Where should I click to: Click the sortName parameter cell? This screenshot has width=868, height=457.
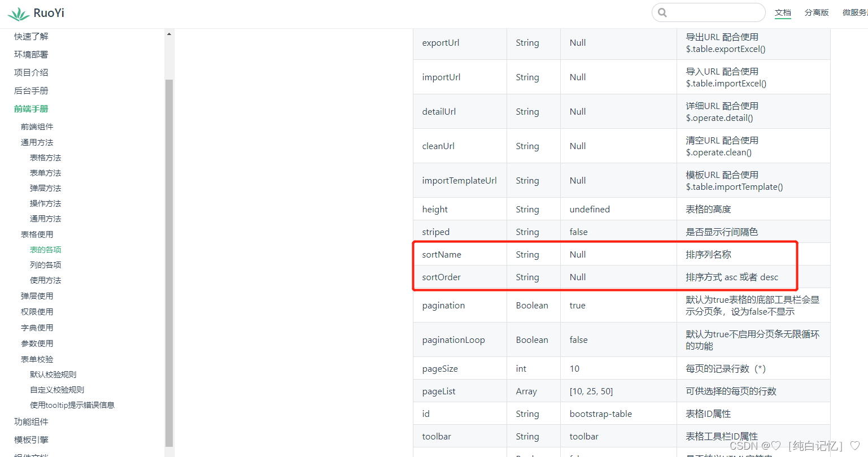(460, 255)
